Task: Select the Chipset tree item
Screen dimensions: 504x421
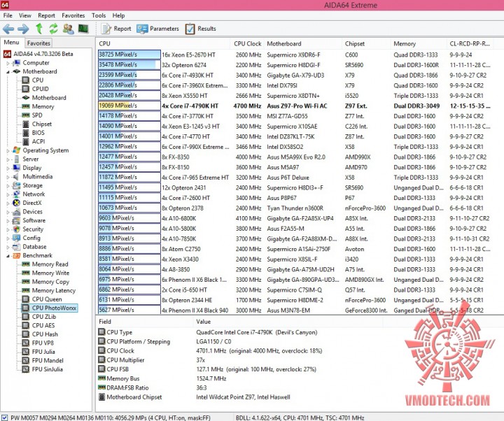Action: coord(41,124)
